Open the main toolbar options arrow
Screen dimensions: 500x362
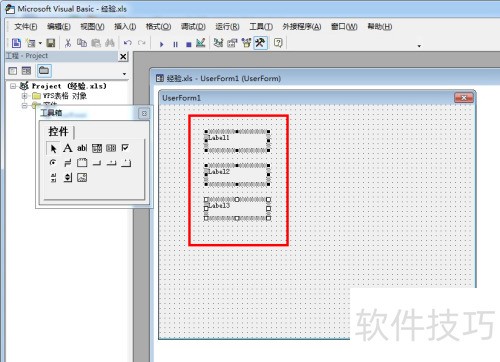(419, 46)
